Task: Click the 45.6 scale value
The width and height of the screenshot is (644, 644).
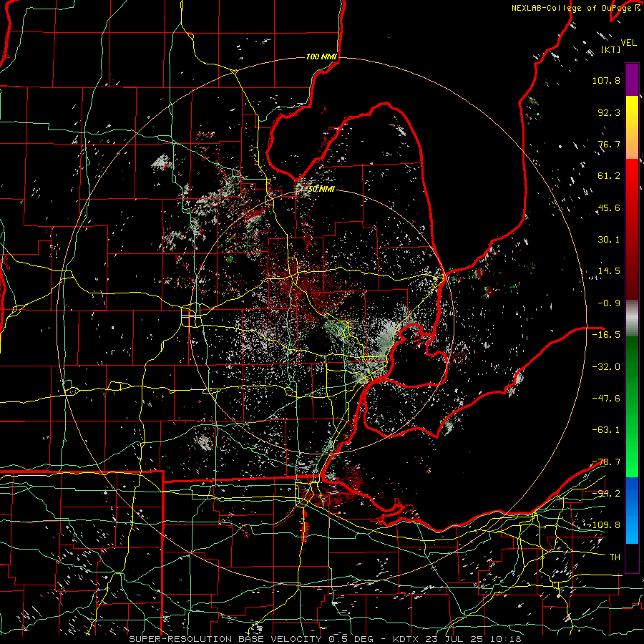Action: (x=609, y=208)
